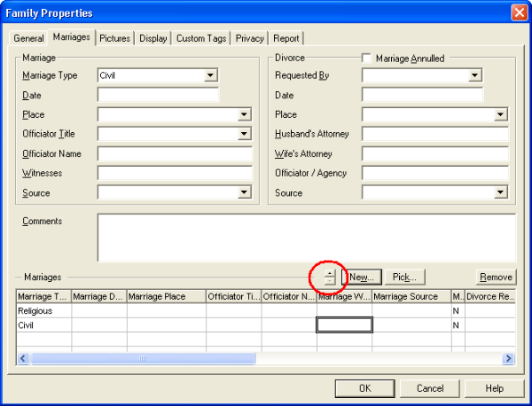Viewport: 532px width, 406px height.
Task: Click the up arrow of the marriage order spinner
Action: pos(330,273)
